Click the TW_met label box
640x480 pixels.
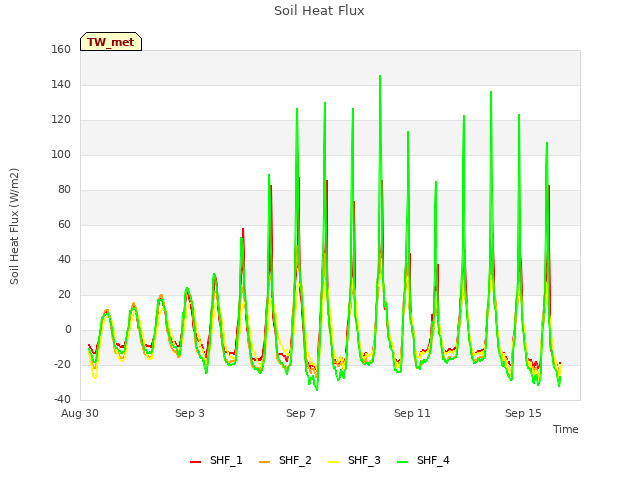click(x=111, y=42)
